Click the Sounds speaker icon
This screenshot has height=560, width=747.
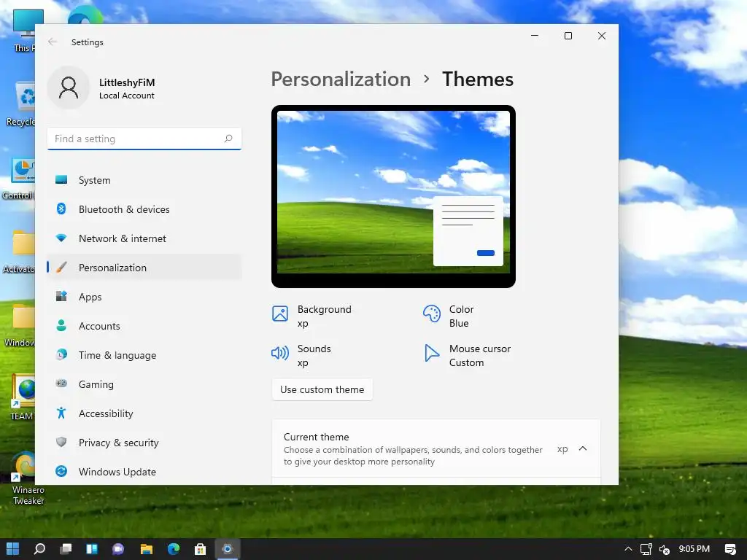280,353
